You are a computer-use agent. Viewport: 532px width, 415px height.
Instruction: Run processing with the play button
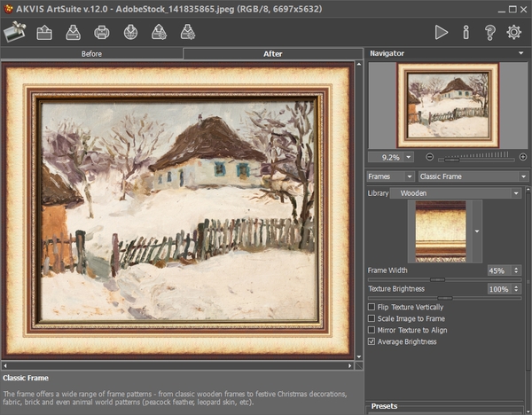(x=441, y=33)
